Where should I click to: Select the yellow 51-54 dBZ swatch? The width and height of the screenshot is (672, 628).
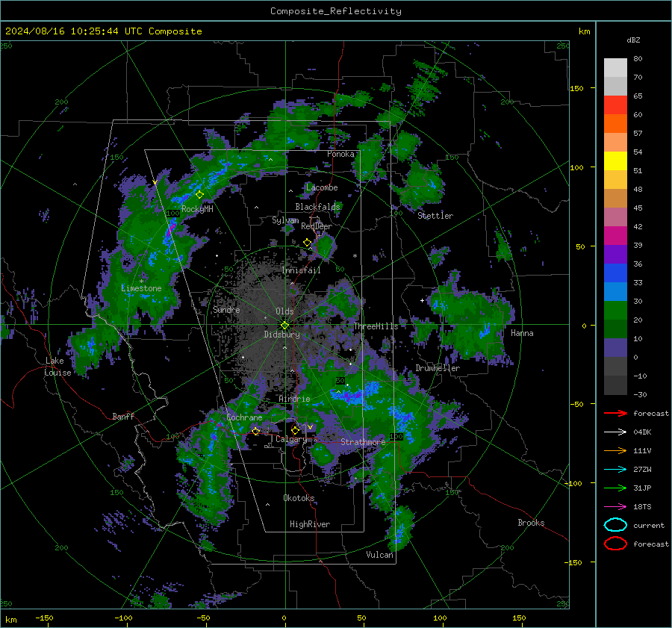[x=615, y=161]
